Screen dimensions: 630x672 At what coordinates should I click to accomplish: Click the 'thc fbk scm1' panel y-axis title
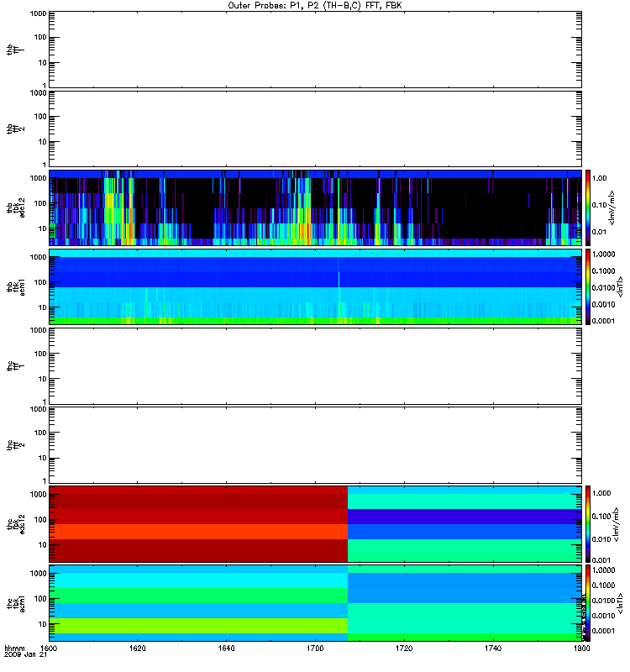pyautogui.click(x=16, y=603)
